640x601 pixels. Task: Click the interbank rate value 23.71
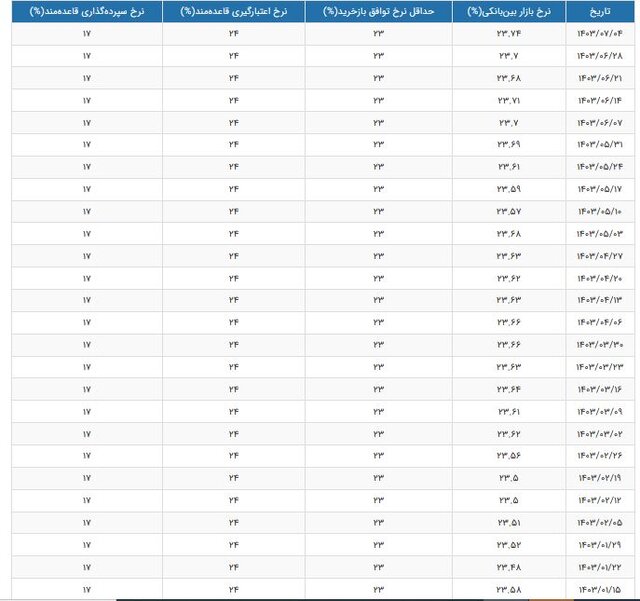point(509,100)
